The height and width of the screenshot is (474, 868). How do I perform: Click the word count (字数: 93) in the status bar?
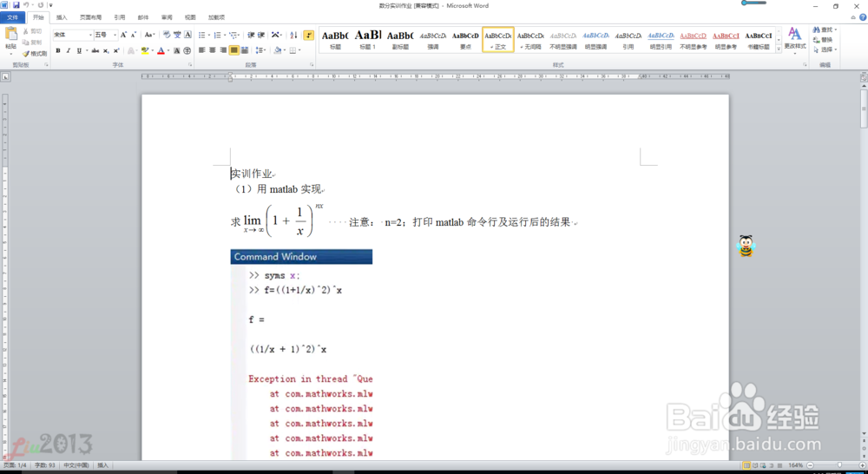(45, 465)
